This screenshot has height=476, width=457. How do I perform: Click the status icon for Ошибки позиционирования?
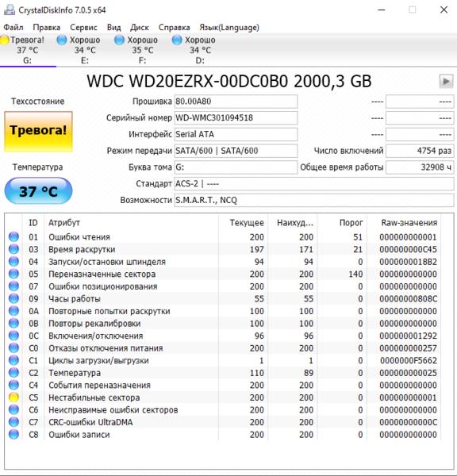pos(13,286)
